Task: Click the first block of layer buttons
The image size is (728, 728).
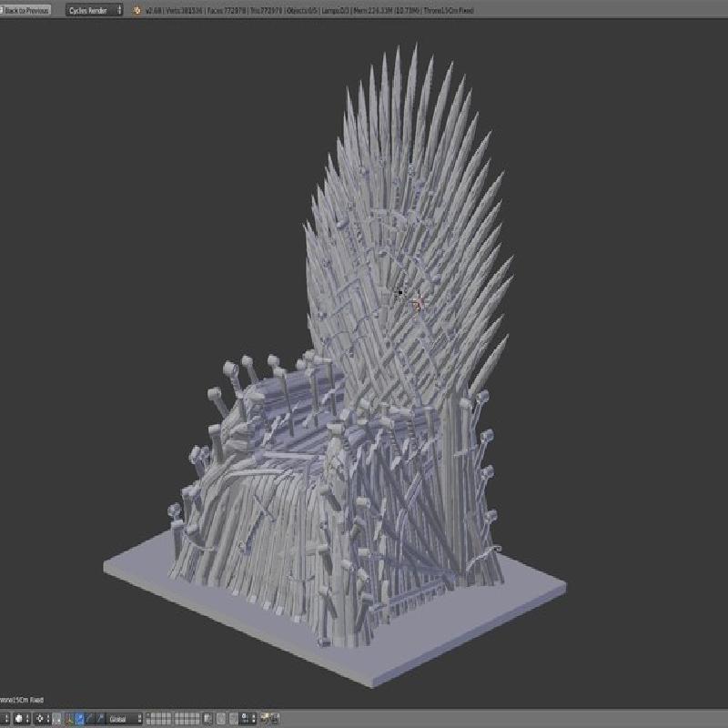Action: pos(158,719)
